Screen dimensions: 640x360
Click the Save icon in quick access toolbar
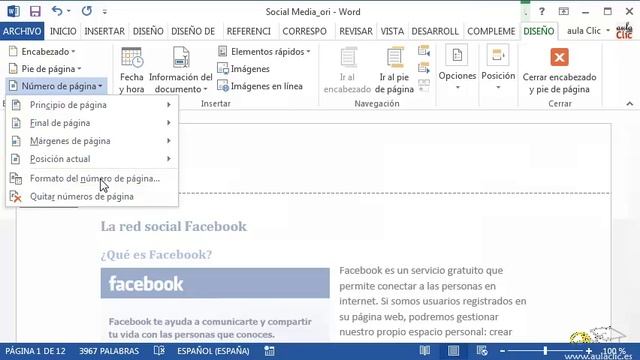pyautogui.click(x=35, y=11)
